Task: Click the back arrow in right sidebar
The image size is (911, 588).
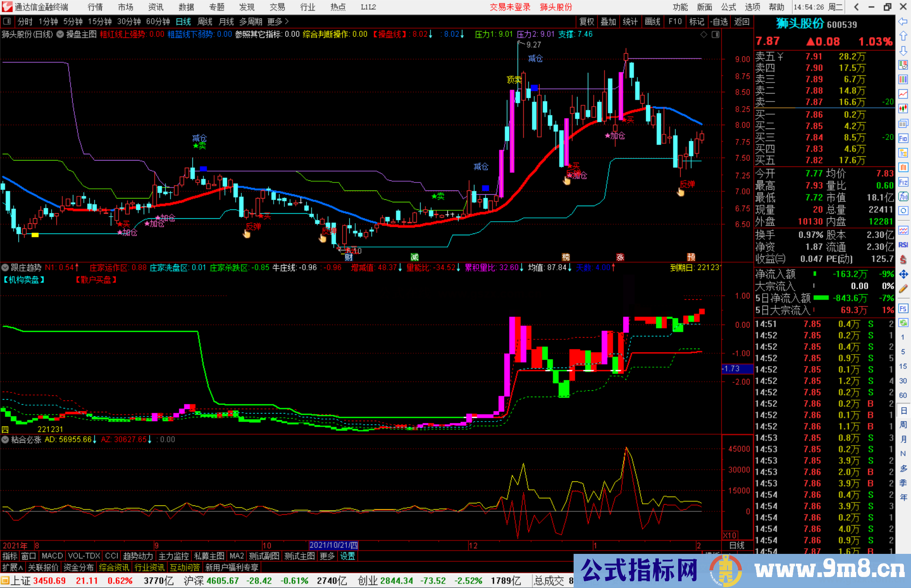Action: (903, 21)
